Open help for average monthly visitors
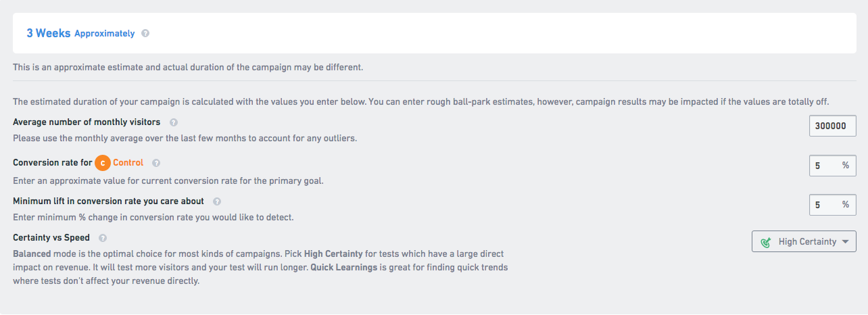Viewport: 868px width, 315px height. pyautogui.click(x=174, y=122)
